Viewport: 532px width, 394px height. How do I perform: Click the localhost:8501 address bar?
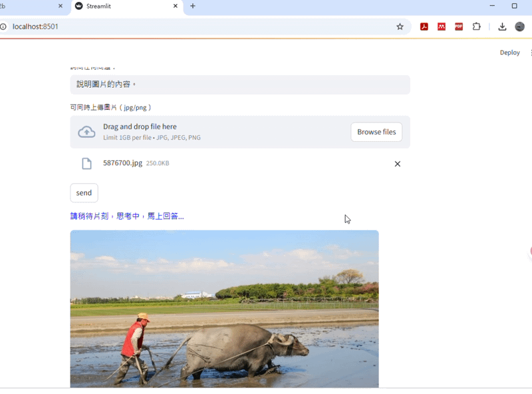coord(199,27)
